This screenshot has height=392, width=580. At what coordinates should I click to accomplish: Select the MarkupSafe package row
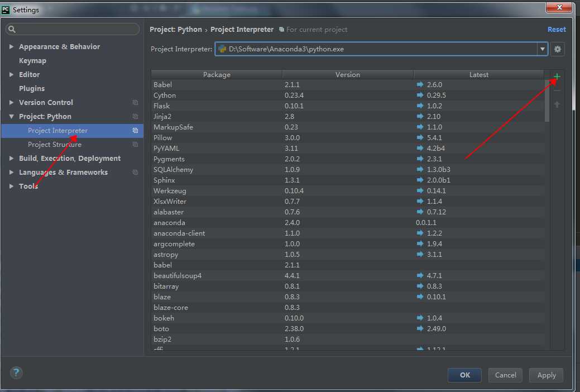pos(348,127)
